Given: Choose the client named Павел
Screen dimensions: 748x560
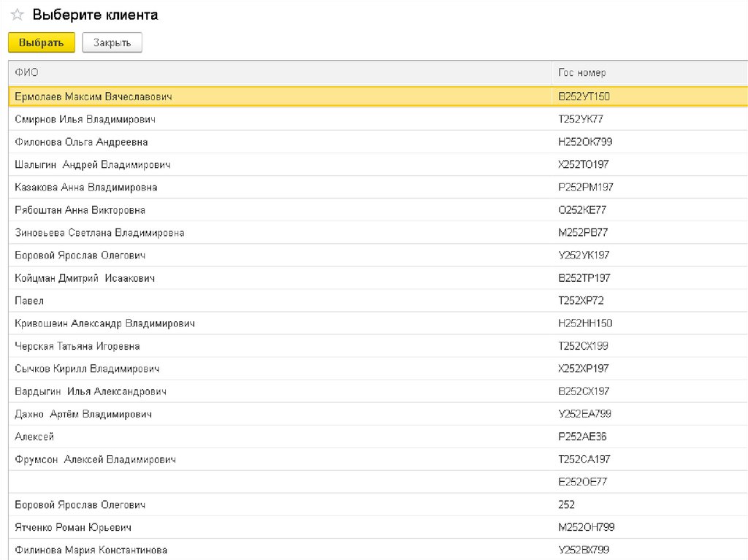Looking at the screenshot, I should [29, 301].
